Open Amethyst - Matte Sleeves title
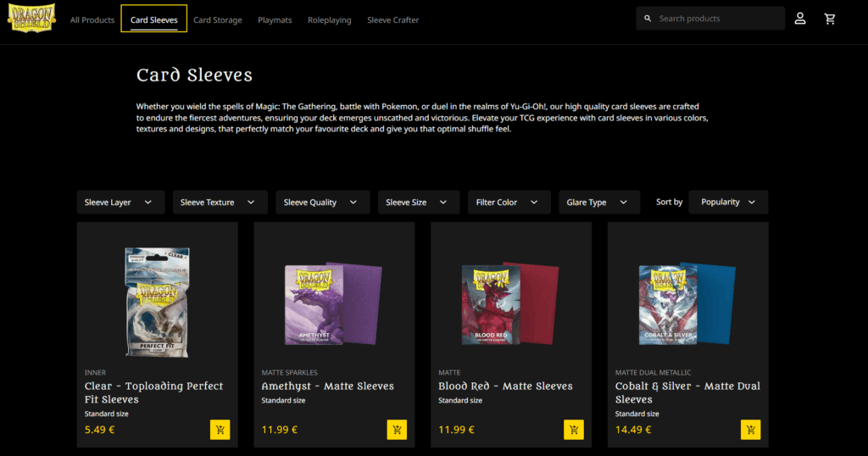The image size is (868, 456). pos(328,386)
